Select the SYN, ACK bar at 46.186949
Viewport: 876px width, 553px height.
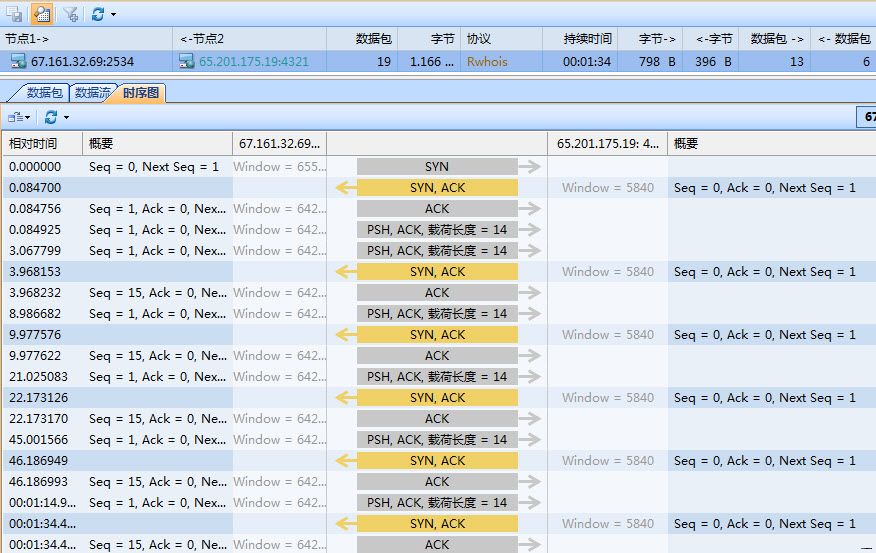437,461
